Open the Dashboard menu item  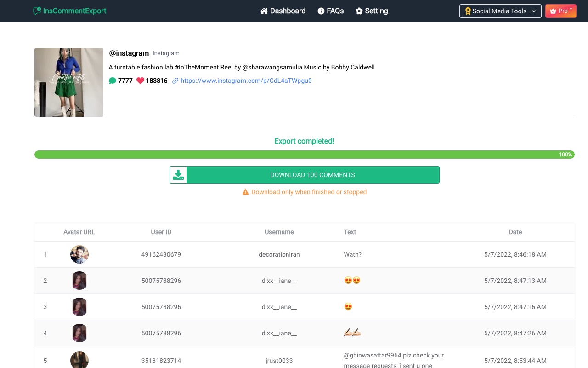point(283,11)
